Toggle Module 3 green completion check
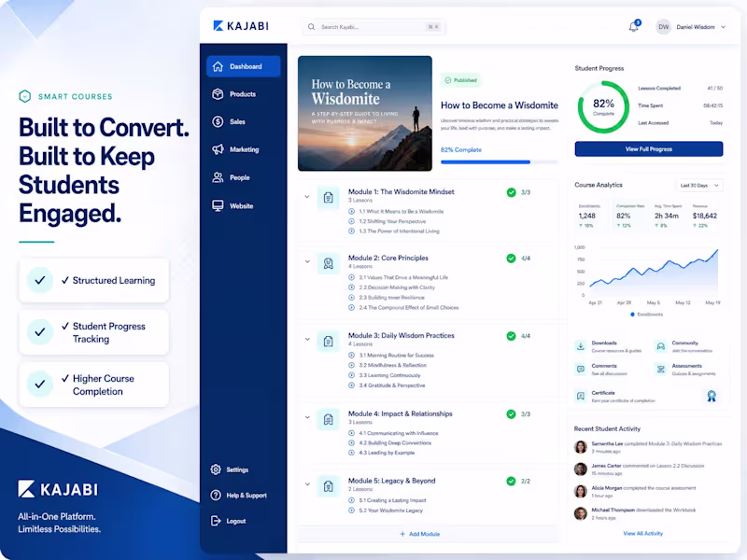 pos(511,336)
